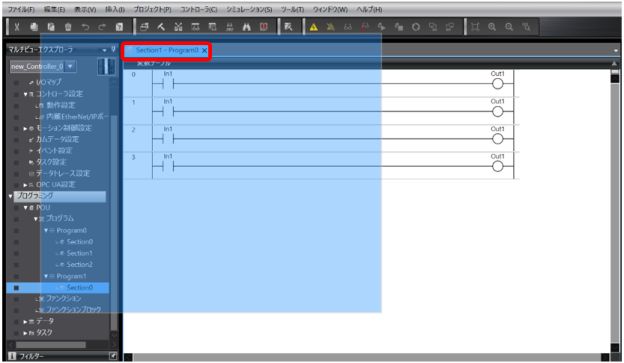Collapse the Program0 tree node
This screenshot has height=363, width=624.
(46, 230)
